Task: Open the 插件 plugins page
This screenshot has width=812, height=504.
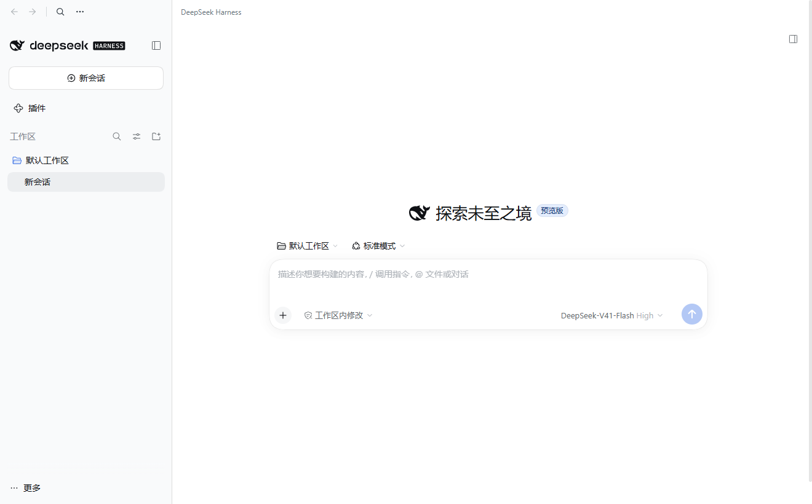Action: coord(30,108)
